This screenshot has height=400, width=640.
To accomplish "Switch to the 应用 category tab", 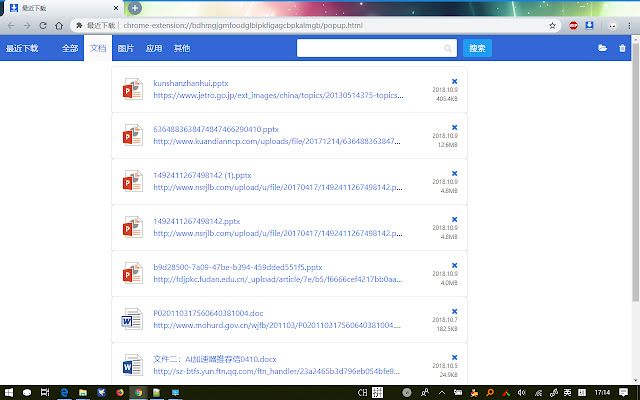I will point(154,47).
